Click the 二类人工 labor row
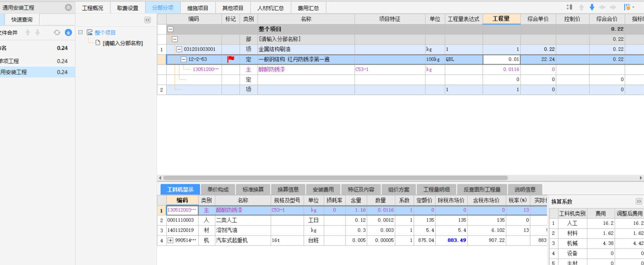 [x=352, y=220]
